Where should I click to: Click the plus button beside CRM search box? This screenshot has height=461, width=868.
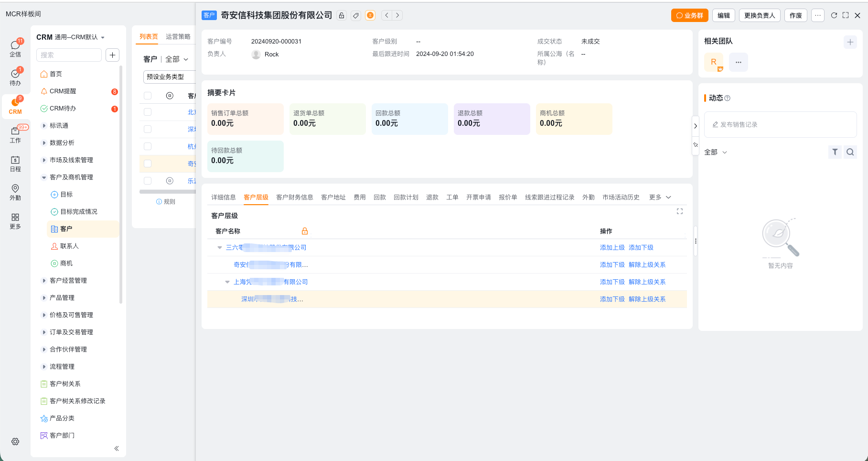coord(112,55)
